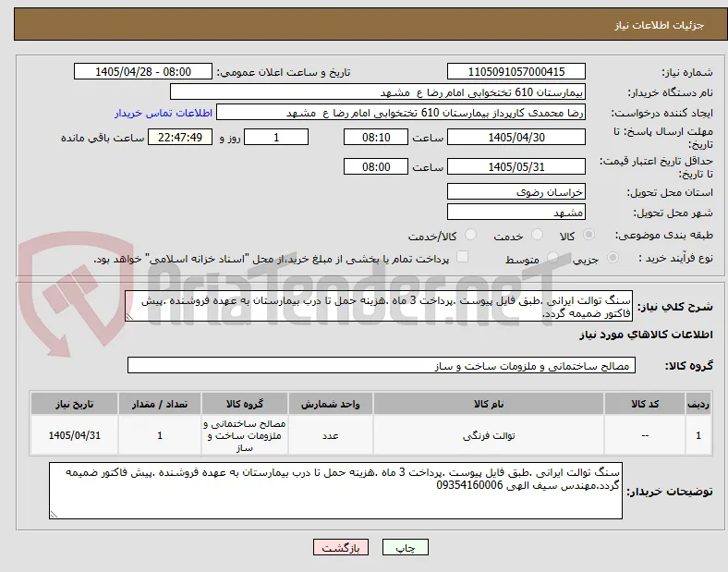This screenshot has height=572, width=728.
Task: Click the need date cell 1405/04/31
Action: pyautogui.click(x=74, y=435)
